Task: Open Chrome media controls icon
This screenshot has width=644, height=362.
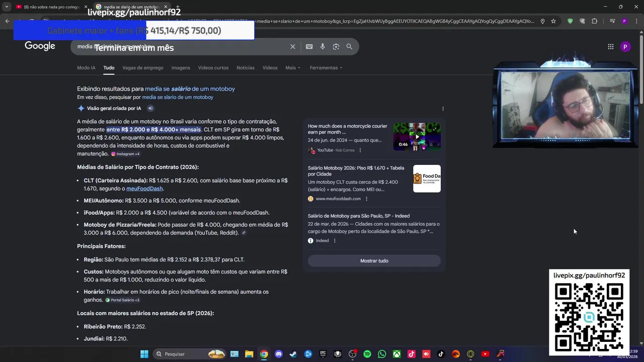Action: pos(612,21)
